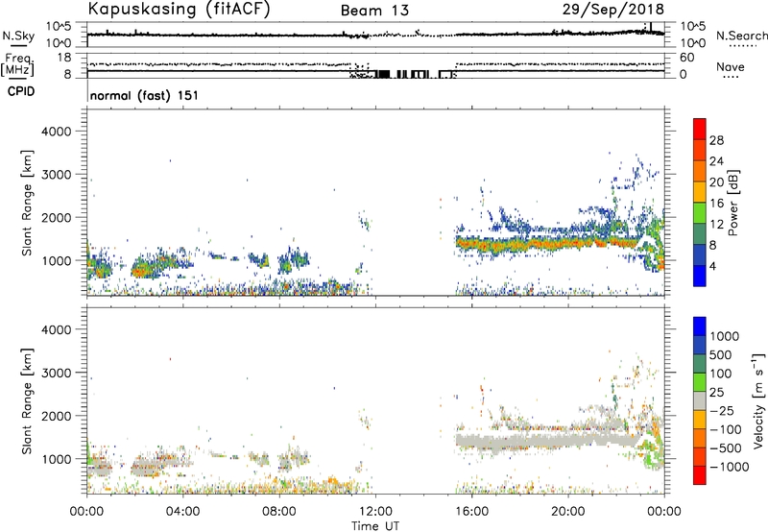Click the 'Freq. [MHz]' axis label
This screenshot has height=532, width=768.
coord(17,65)
